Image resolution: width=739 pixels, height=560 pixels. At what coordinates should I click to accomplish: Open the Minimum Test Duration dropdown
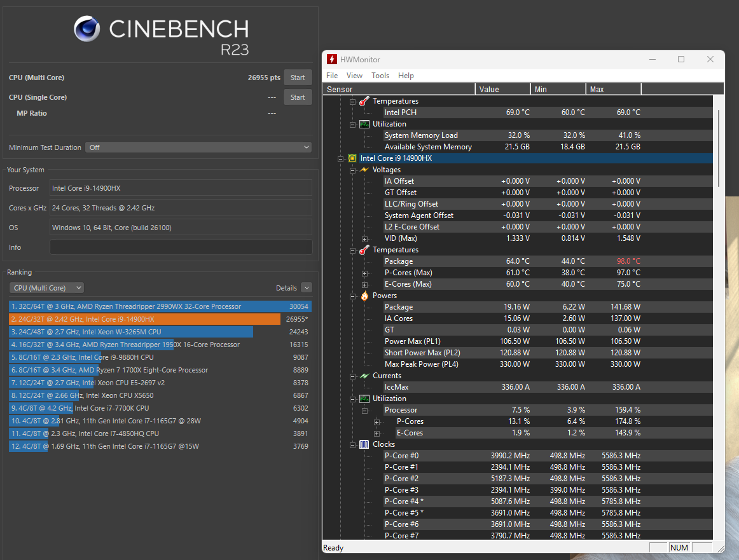click(x=198, y=147)
